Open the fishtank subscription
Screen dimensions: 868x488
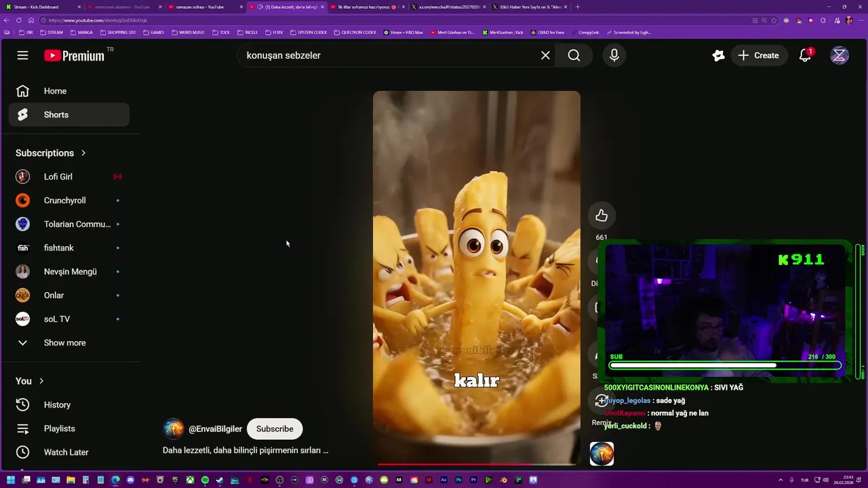coord(69,248)
